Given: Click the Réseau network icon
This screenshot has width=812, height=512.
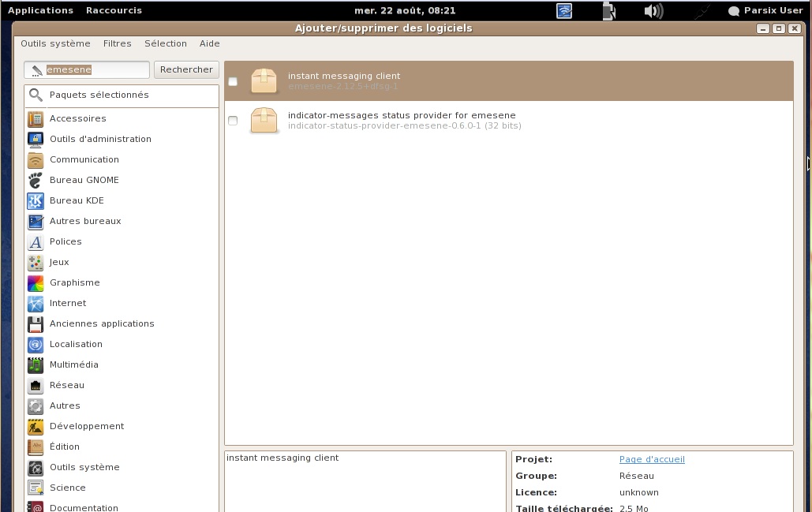Looking at the screenshot, I should tap(36, 386).
